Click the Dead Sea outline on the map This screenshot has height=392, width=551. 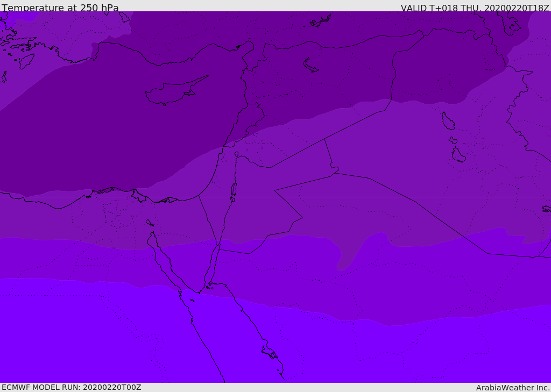(x=234, y=190)
